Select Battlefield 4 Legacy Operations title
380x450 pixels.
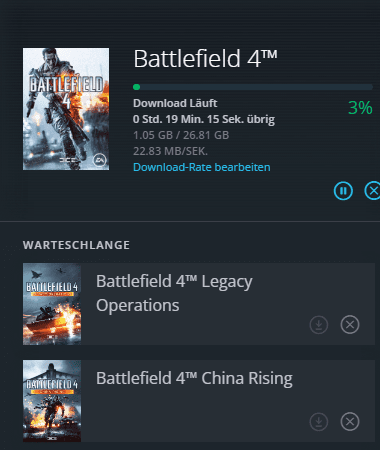pos(174,293)
